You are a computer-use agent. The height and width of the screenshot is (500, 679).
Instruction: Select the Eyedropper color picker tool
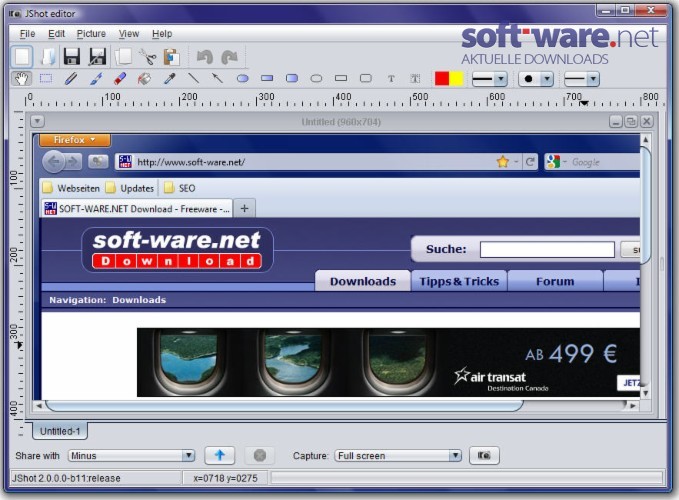(169, 78)
